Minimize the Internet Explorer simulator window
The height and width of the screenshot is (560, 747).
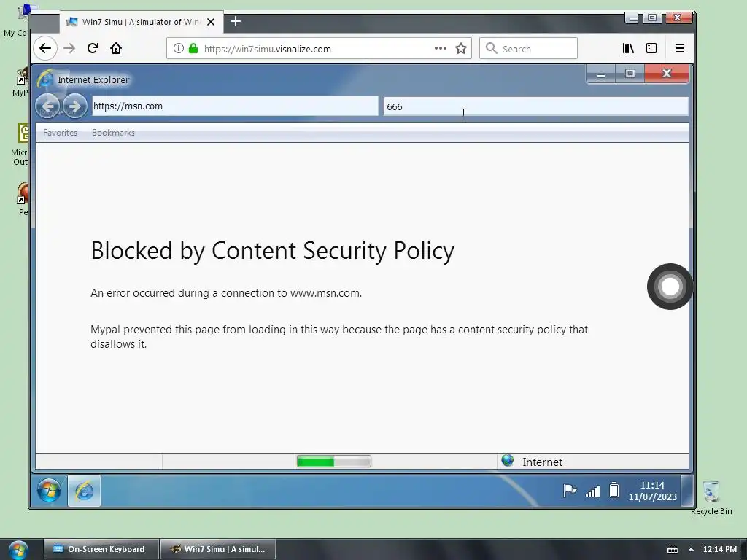pos(601,74)
